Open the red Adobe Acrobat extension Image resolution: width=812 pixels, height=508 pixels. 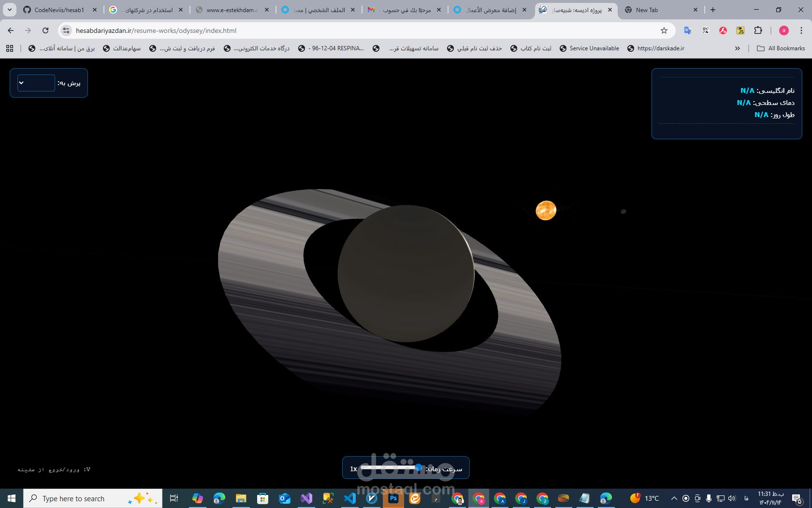coord(723,30)
